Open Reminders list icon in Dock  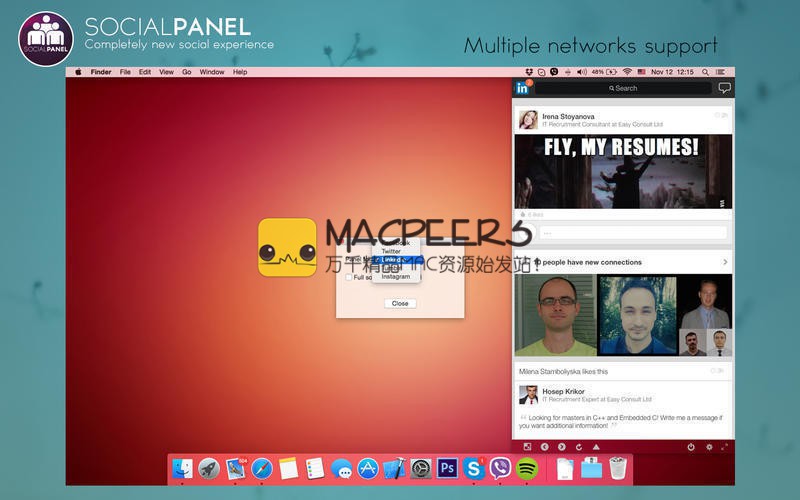315,468
